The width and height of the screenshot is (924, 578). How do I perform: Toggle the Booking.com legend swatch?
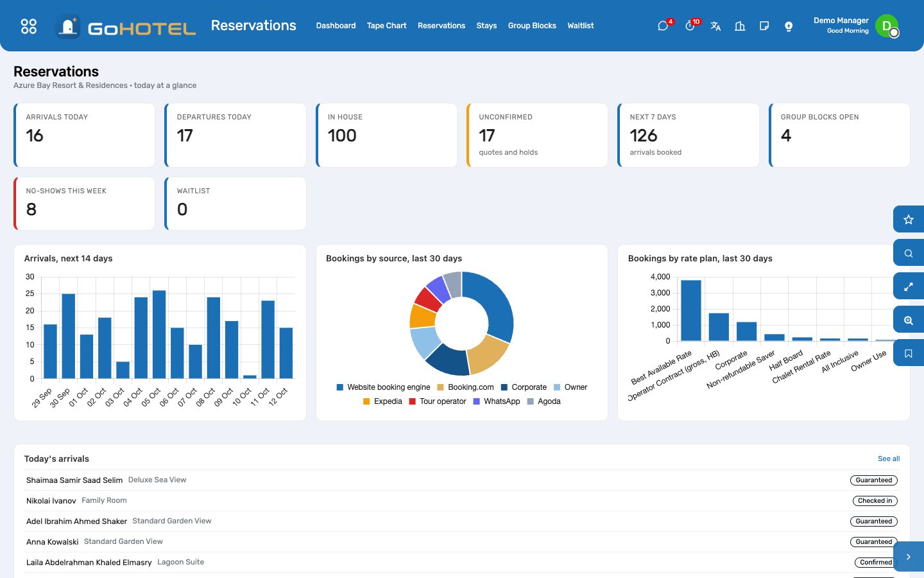point(441,387)
